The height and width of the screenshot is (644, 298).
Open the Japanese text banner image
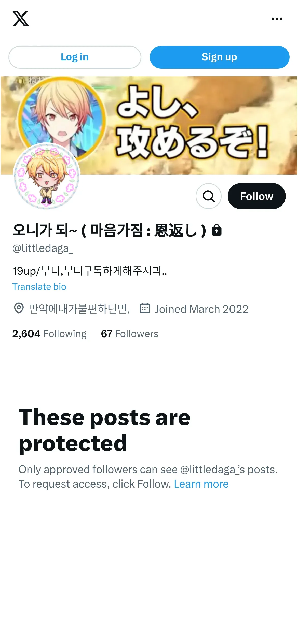149,125
